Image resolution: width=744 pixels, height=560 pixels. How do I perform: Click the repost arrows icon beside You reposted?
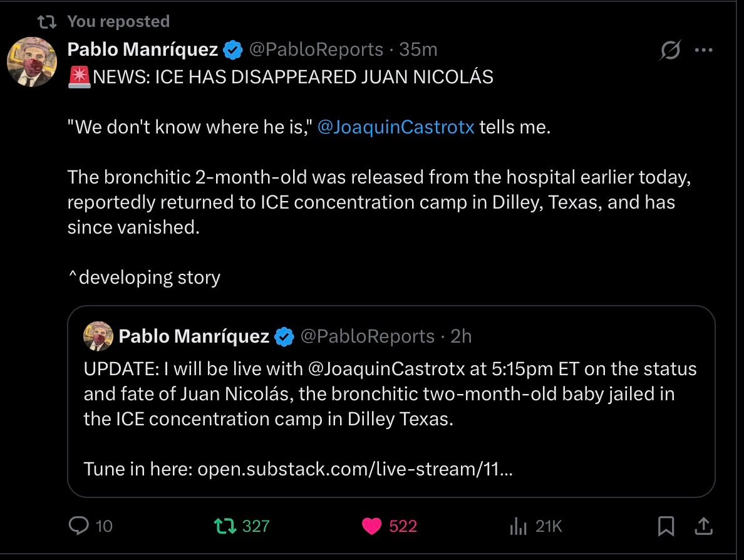point(46,22)
